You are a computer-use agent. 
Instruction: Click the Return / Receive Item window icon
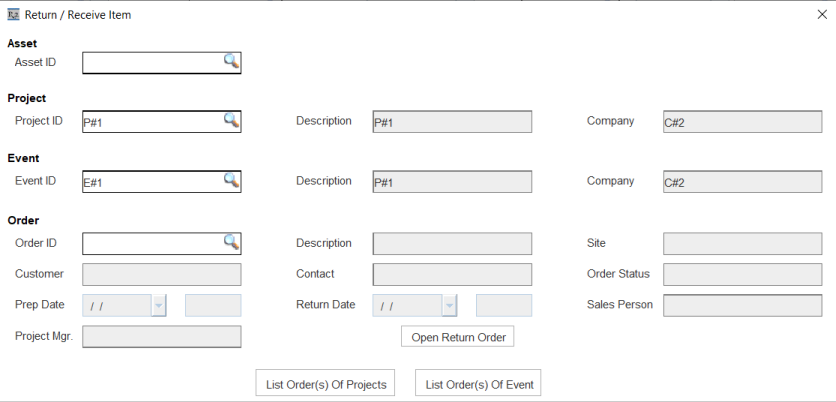pos(13,15)
